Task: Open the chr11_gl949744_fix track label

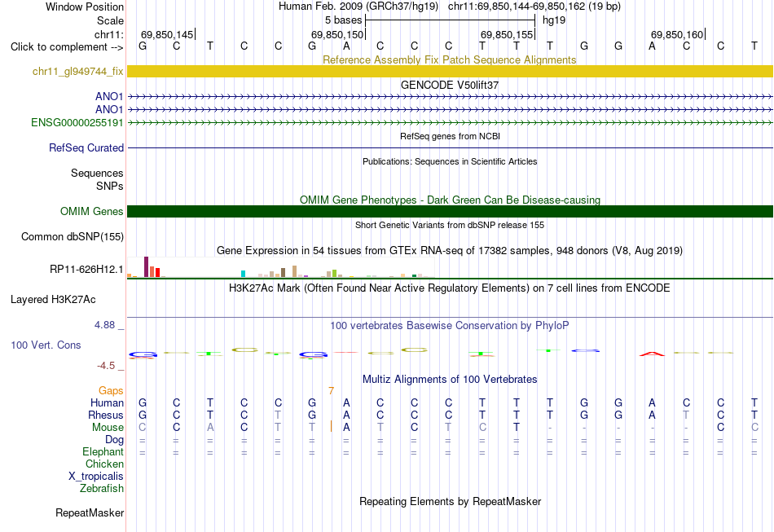Action: tap(77, 72)
